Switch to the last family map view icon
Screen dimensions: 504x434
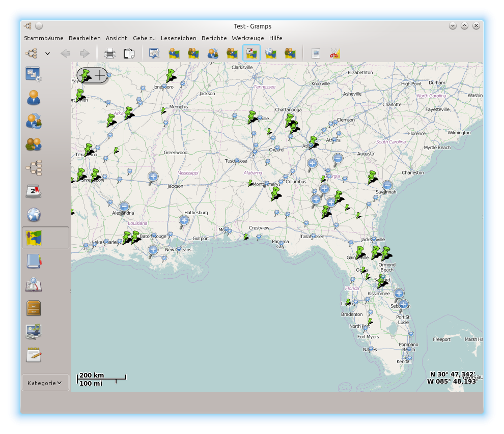coord(290,53)
